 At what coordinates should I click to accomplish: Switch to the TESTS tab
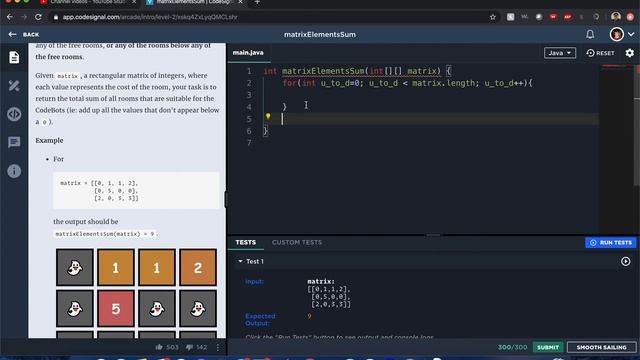click(x=246, y=242)
